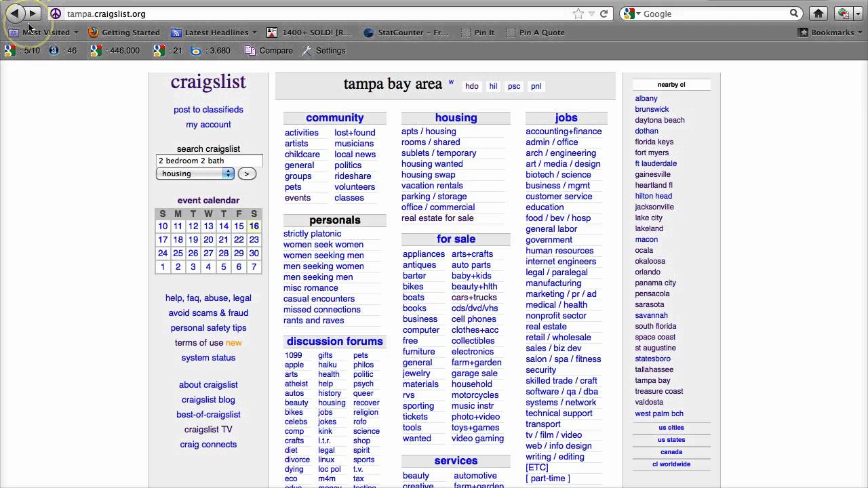Open the craigslist blog link
Viewport: 868px width, 488px height.
click(208, 400)
